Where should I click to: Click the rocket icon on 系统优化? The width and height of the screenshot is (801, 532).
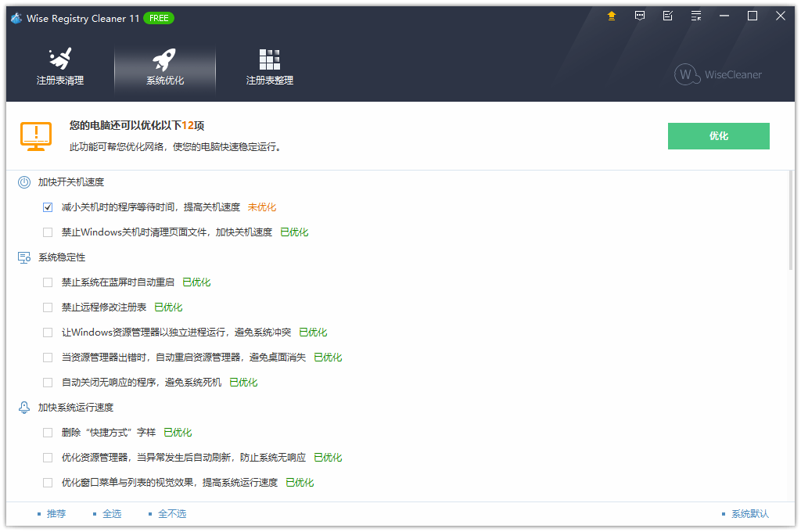164,59
